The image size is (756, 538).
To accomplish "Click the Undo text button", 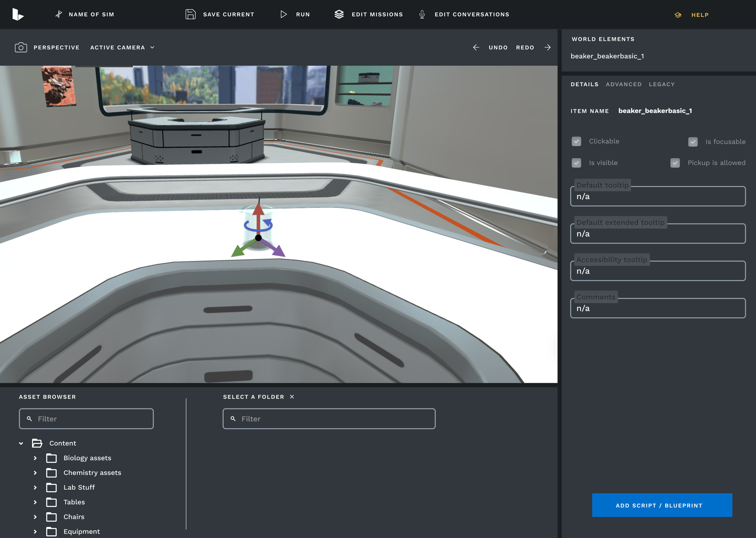I will coord(498,48).
